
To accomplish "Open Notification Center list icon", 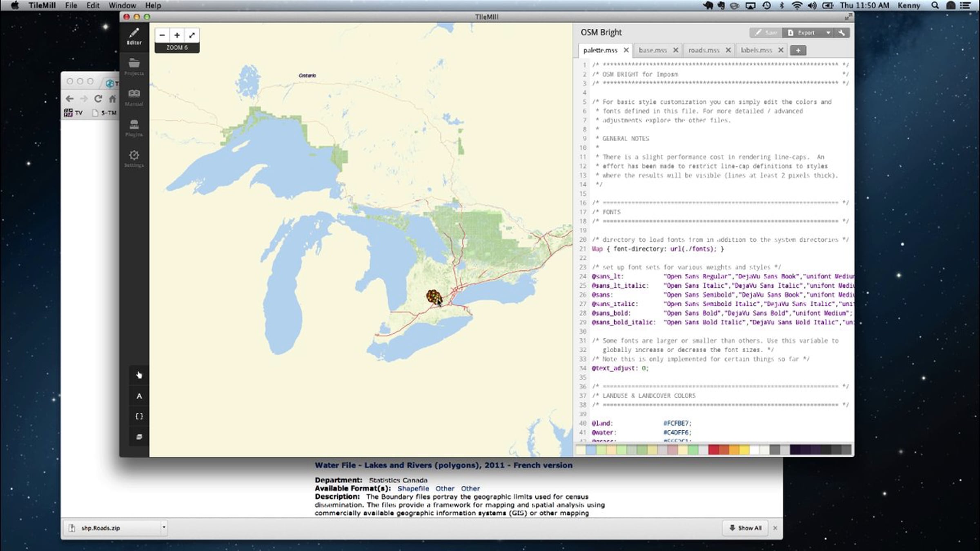I will point(965,5).
